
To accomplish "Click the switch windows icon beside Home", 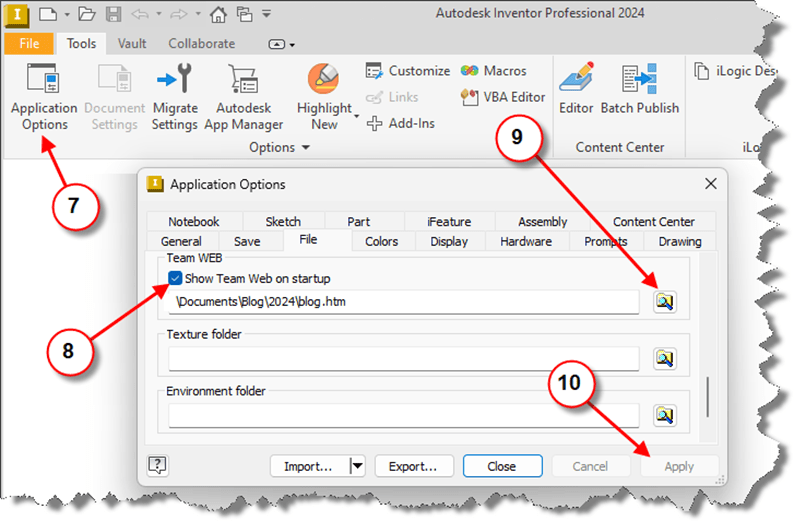I will (x=245, y=14).
